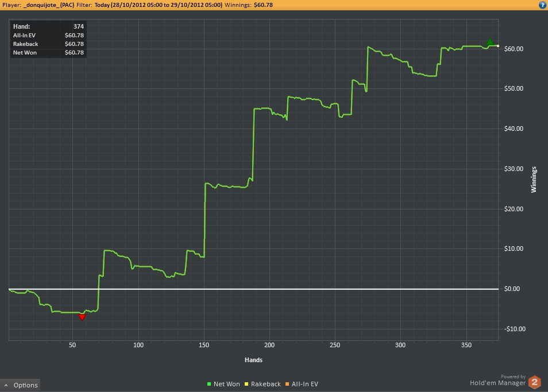Viewport: 548px width, 392px height.
Task: Click the green Net Won legend square
Action: 209,384
